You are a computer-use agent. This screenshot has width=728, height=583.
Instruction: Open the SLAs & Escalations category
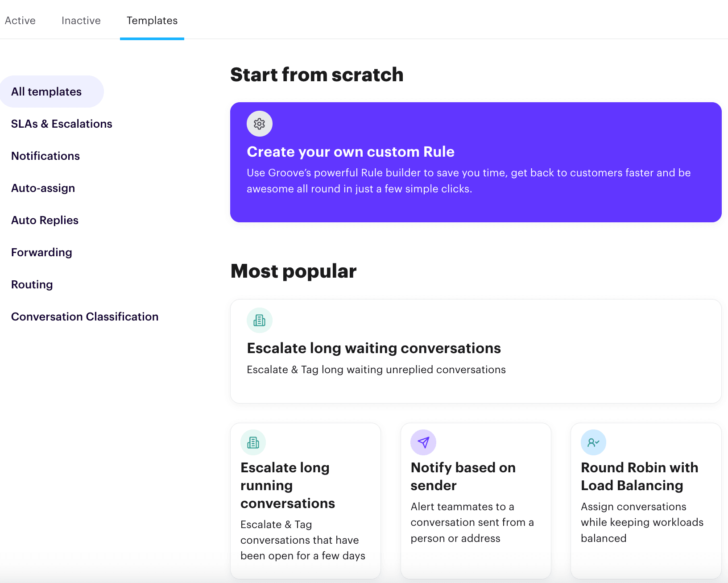point(62,124)
